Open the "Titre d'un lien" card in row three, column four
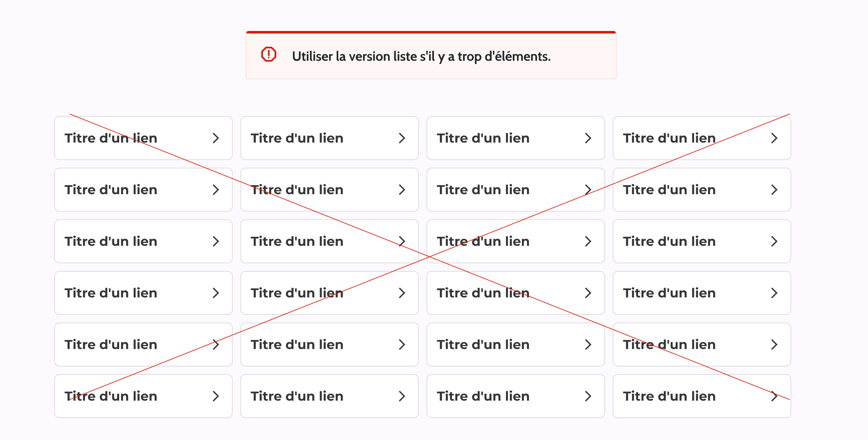The width and height of the screenshot is (868, 440). [669, 241]
